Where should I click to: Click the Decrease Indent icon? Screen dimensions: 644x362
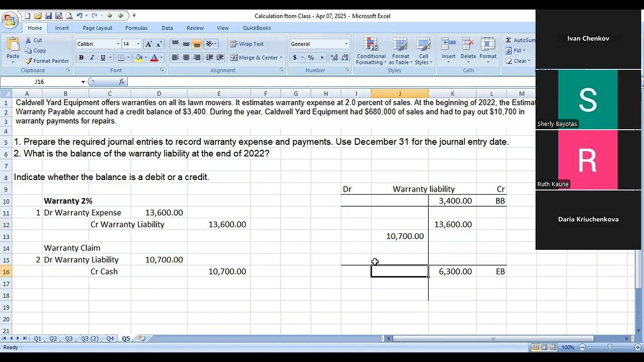coord(209,58)
